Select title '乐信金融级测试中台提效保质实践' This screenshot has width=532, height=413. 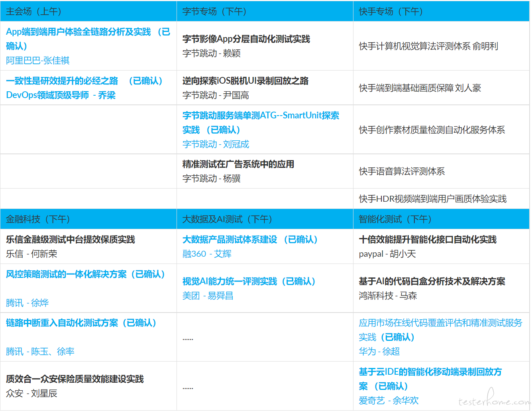coord(71,240)
